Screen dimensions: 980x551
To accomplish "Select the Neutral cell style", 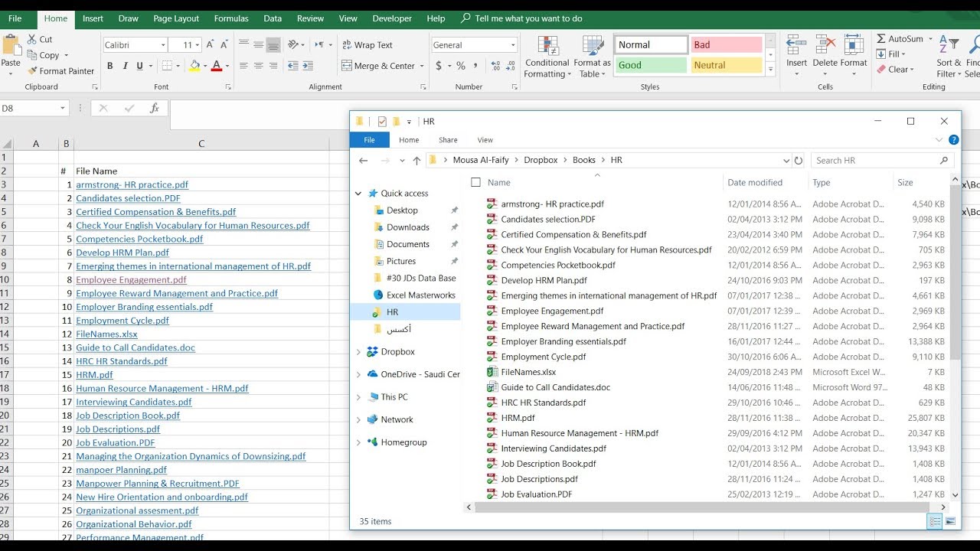I will 726,66.
